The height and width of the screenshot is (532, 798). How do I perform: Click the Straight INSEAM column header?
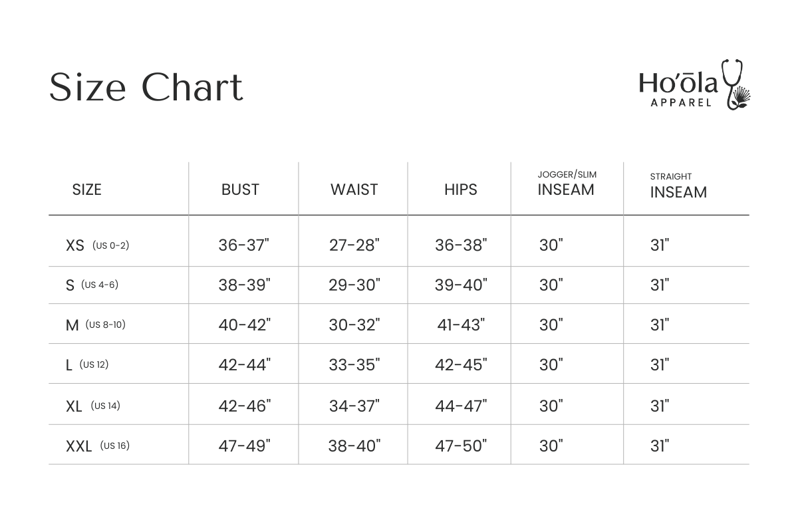678,187
